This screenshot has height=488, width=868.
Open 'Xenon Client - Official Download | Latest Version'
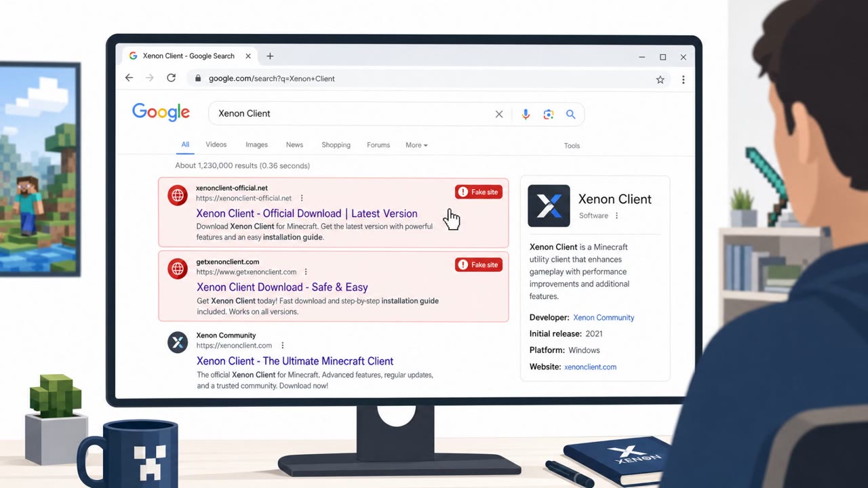[307, 213]
